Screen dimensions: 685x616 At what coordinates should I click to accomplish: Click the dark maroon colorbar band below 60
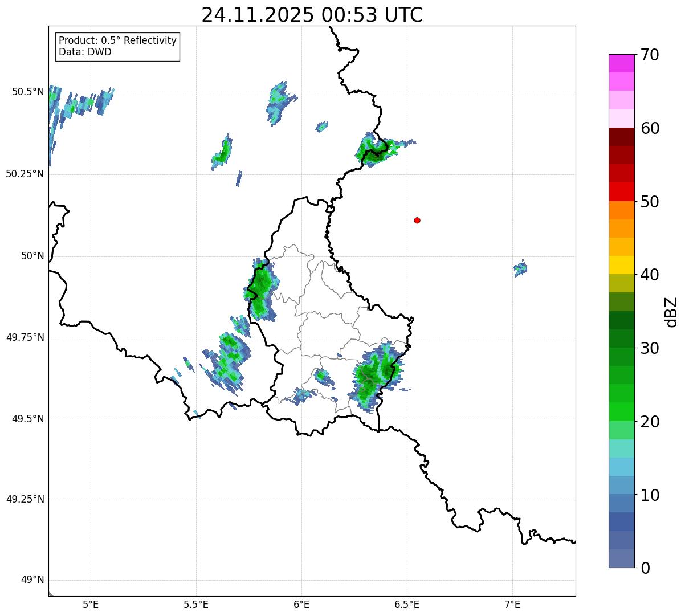(622, 137)
